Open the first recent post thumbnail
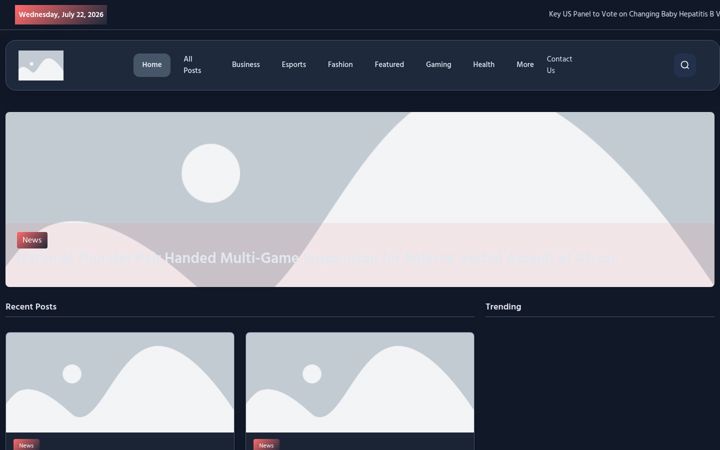The image size is (720, 450). click(x=120, y=382)
